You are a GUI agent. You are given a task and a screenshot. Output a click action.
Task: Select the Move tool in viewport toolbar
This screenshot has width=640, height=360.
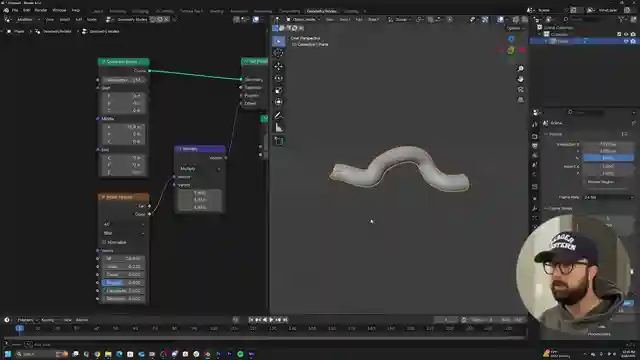[x=279, y=66]
